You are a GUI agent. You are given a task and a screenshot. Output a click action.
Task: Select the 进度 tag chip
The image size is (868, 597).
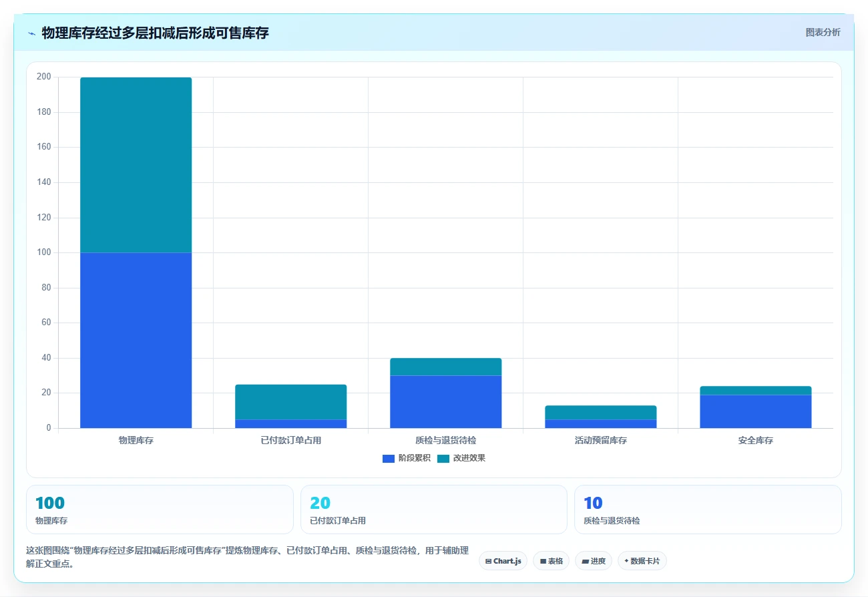pos(594,561)
